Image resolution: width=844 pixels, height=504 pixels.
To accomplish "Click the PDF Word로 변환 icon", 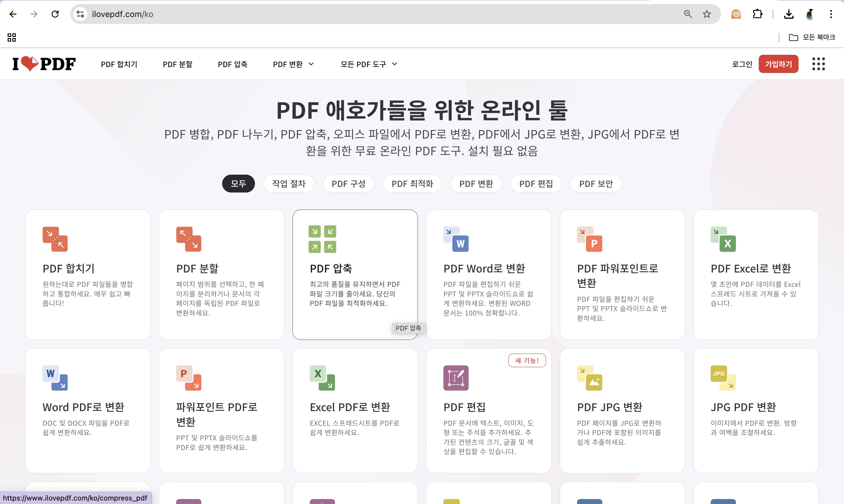I will (x=456, y=239).
